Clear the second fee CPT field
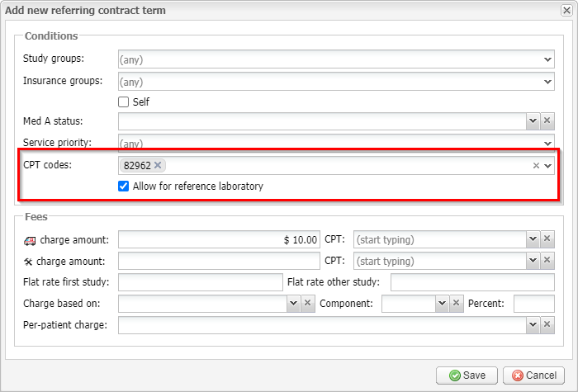 click(547, 261)
